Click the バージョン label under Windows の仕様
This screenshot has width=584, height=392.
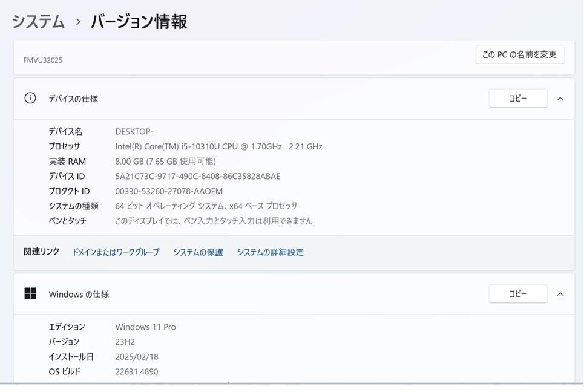point(64,342)
